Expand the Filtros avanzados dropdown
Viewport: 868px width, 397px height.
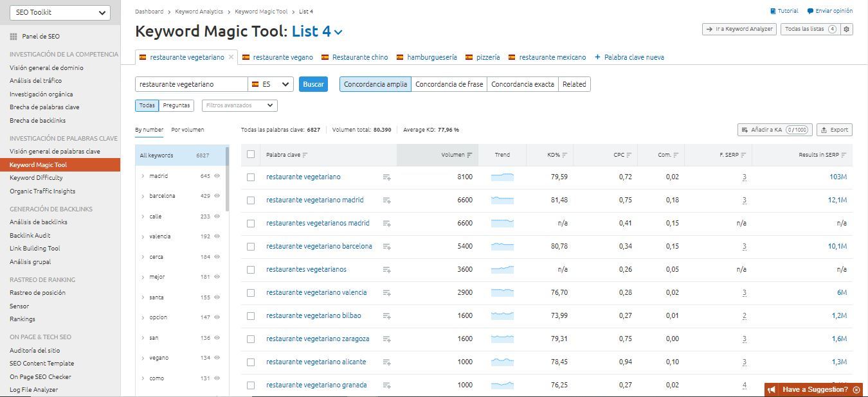[239, 105]
